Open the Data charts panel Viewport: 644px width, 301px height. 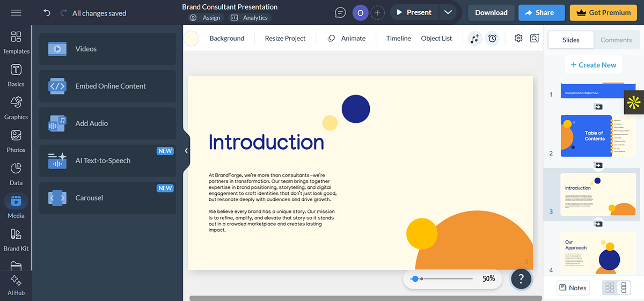(16, 173)
